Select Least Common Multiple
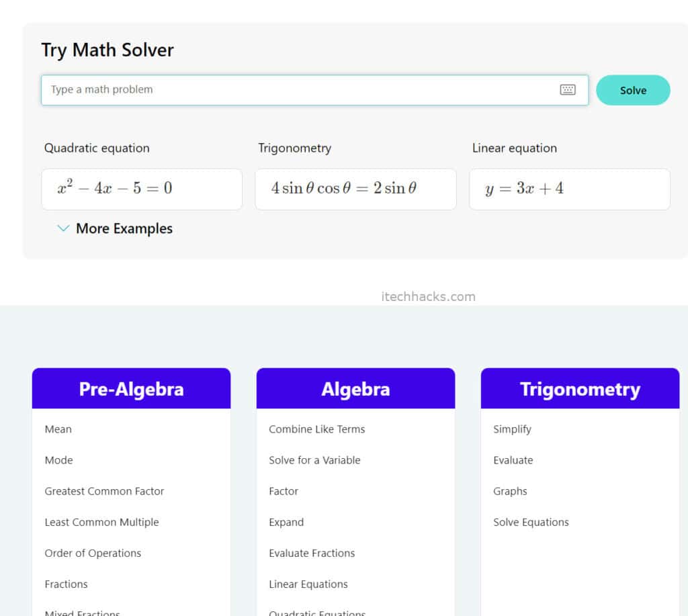Screen dimensions: 688x616 [x=101, y=522]
